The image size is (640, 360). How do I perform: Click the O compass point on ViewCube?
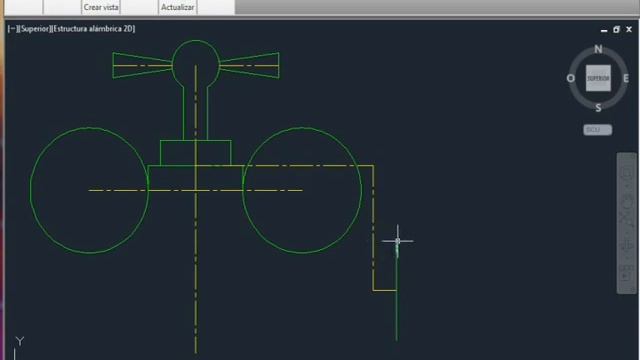point(571,78)
